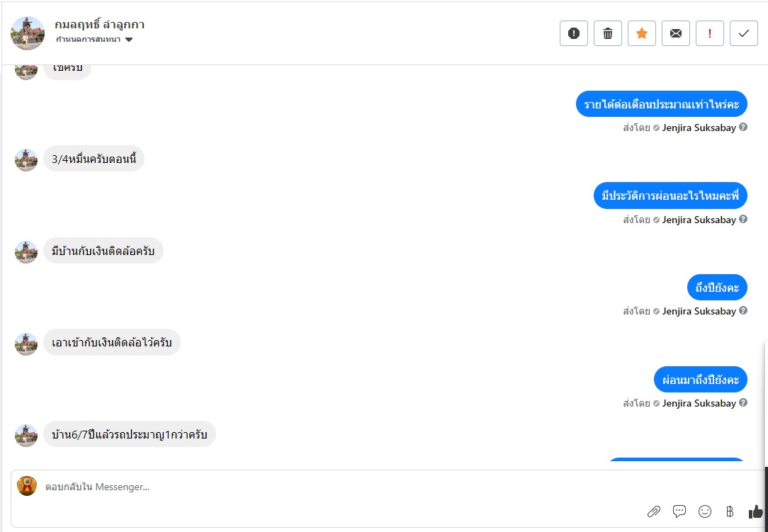This screenshot has height=532, width=768.
Task: Mark conversation as spam with octagon icon
Action: 574,33
